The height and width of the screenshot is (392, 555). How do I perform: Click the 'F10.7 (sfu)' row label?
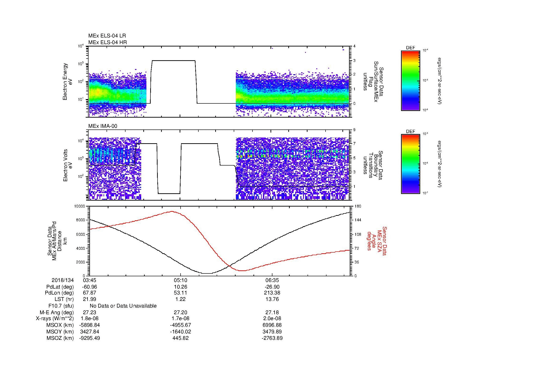tap(61, 306)
